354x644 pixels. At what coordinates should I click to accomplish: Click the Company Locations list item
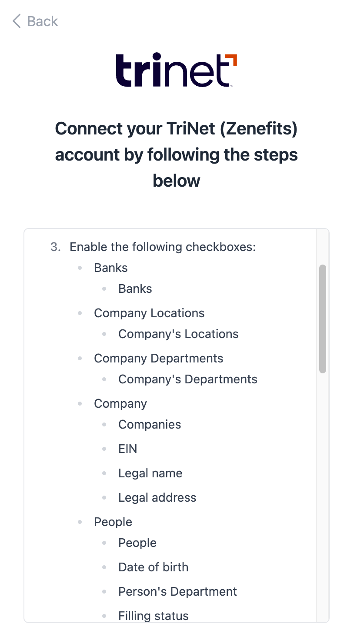[x=149, y=313]
